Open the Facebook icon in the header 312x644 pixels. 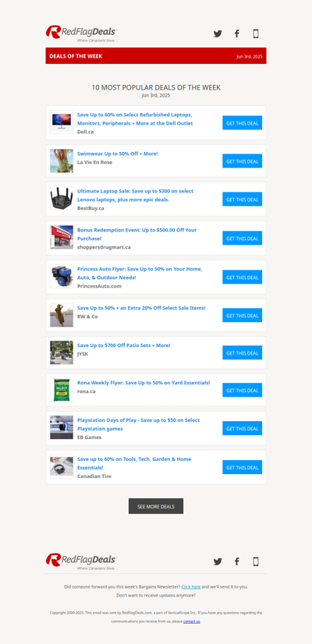[237, 34]
